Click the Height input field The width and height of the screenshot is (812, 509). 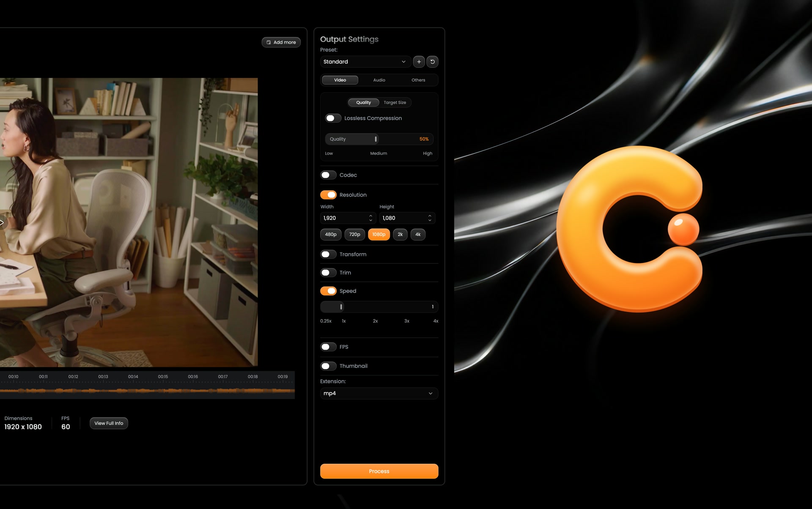(x=407, y=218)
